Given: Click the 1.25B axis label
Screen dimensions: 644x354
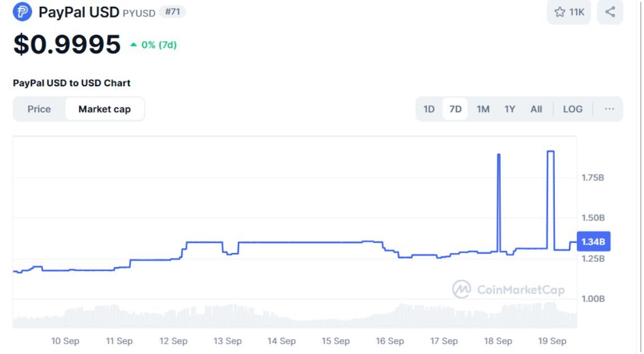Looking at the screenshot, I should pyautogui.click(x=593, y=258).
